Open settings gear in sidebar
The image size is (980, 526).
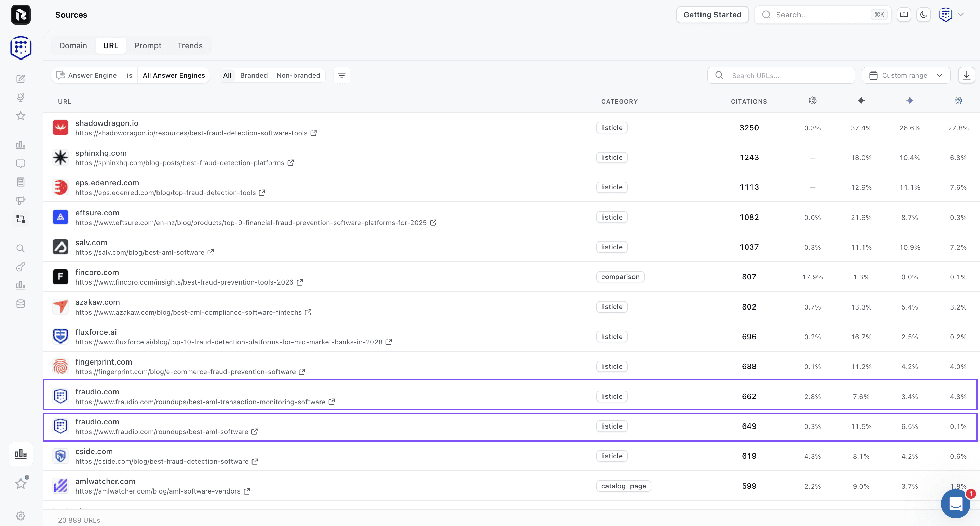coord(21,516)
